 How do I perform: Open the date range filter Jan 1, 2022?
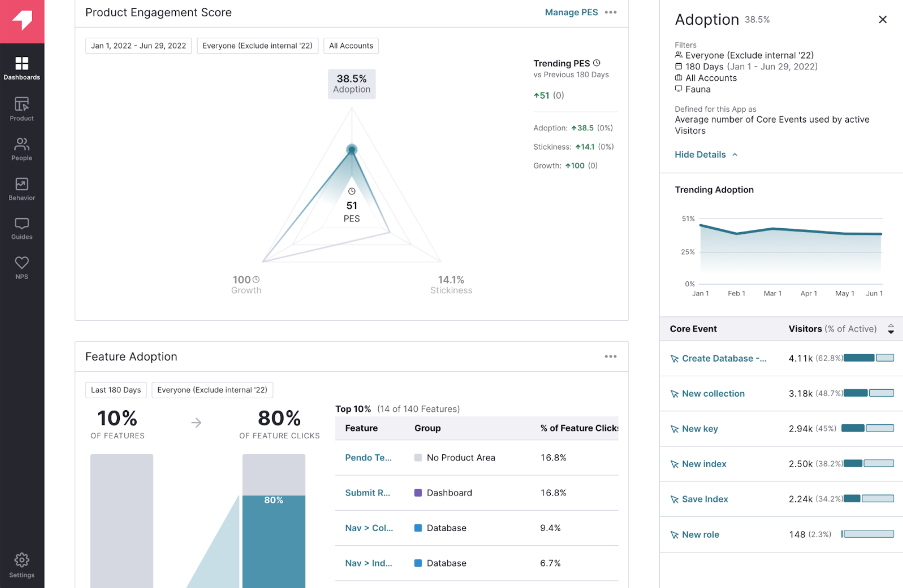(138, 46)
